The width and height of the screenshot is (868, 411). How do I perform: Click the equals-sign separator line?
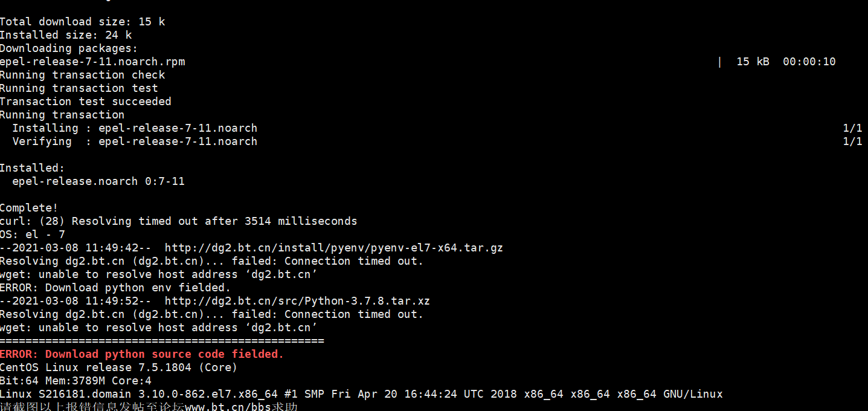tap(162, 341)
